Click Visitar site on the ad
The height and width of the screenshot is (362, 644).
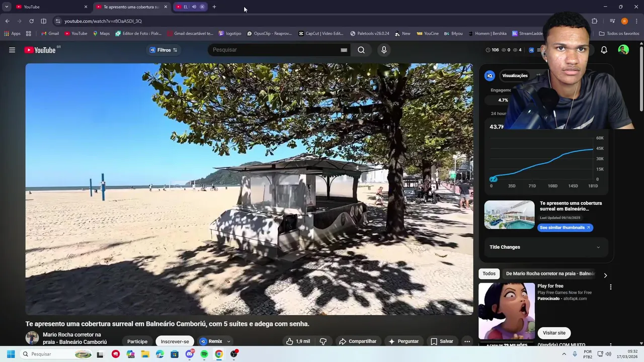click(554, 333)
